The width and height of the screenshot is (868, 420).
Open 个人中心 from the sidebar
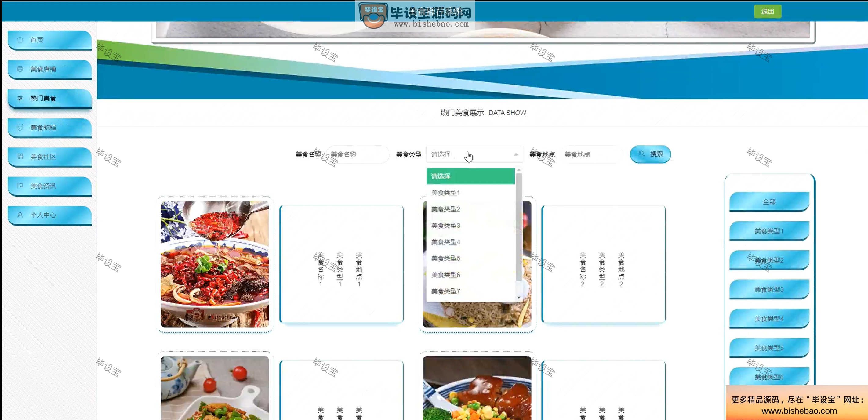tap(49, 215)
